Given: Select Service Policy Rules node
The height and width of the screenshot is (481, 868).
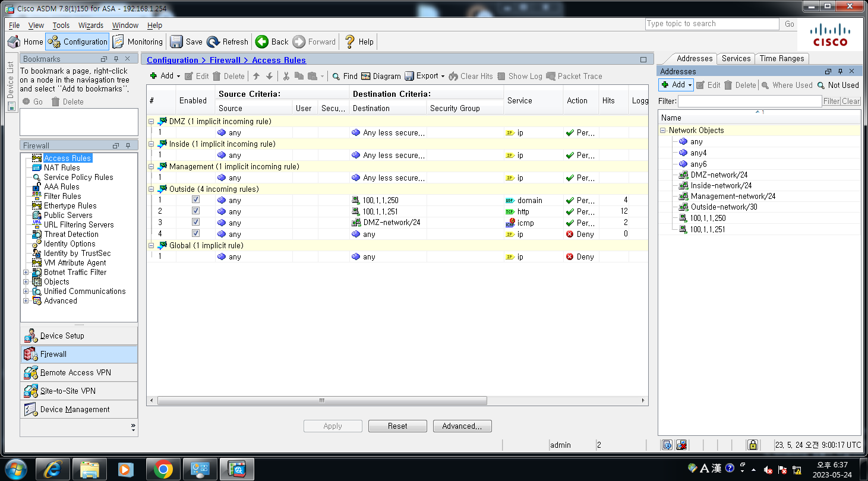Looking at the screenshot, I should click(78, 177).
